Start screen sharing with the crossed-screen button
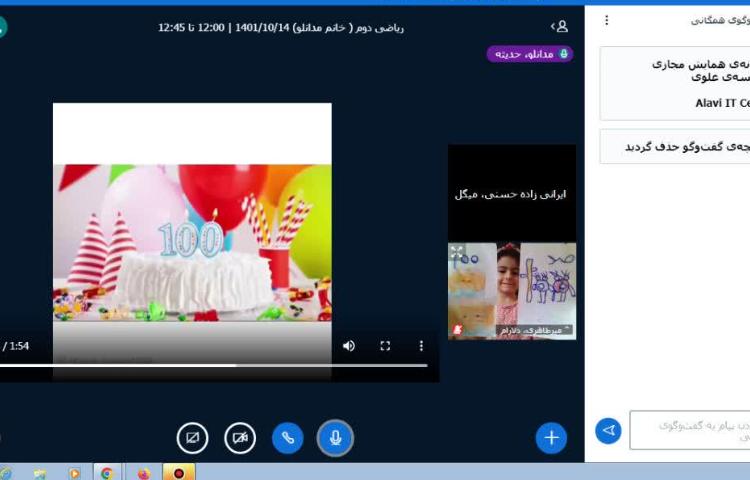Screen dimensions: 750x480 point(192,437)
